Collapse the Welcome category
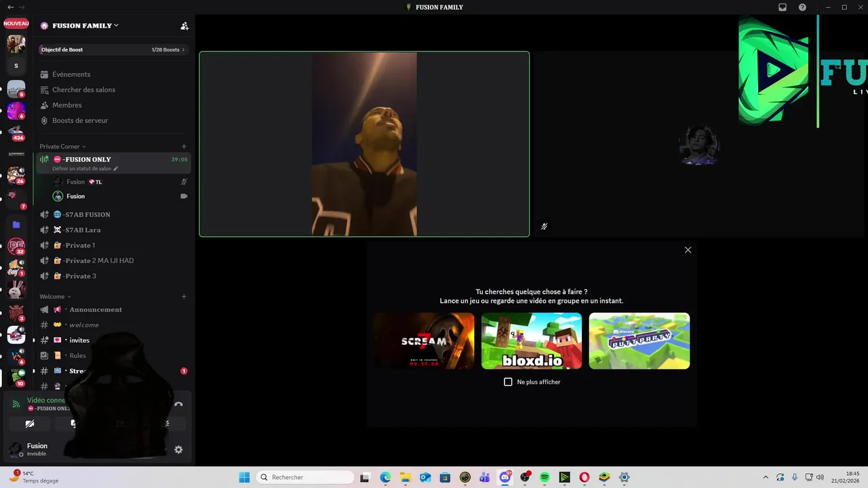The image size is (868, 488). (x=55, y=296)
